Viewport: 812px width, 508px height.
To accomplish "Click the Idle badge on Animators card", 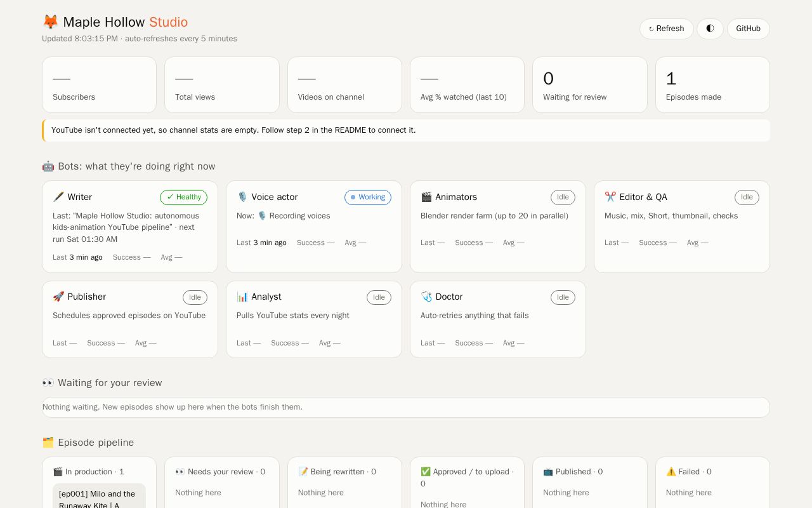I will (x=563, y=197).
